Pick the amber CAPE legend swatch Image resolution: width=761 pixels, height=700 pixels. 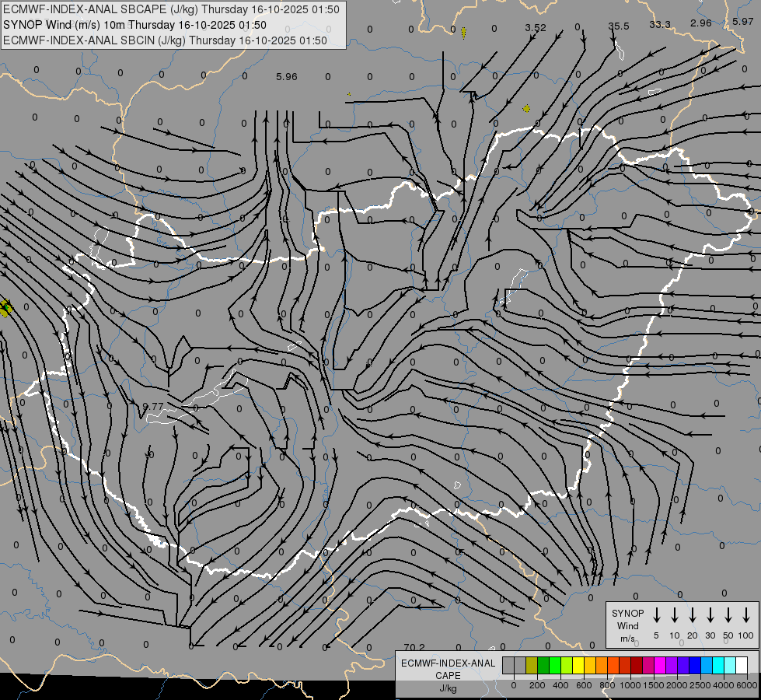(590, 665)
